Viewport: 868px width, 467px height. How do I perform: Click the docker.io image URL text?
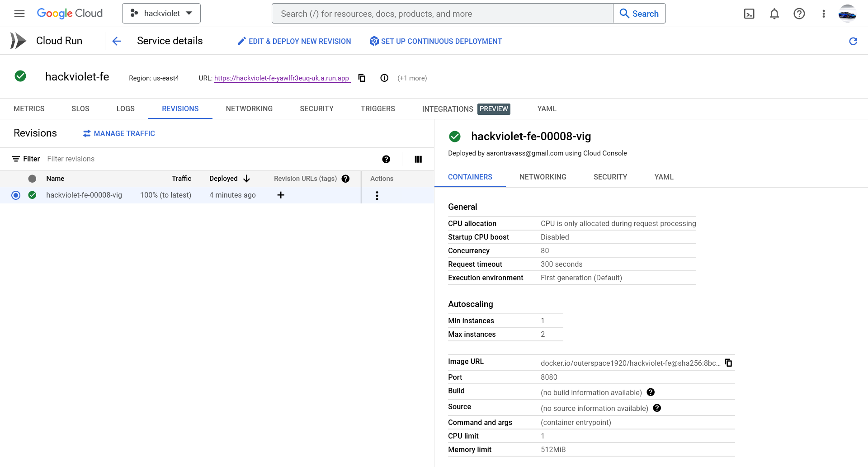point(631,363)
